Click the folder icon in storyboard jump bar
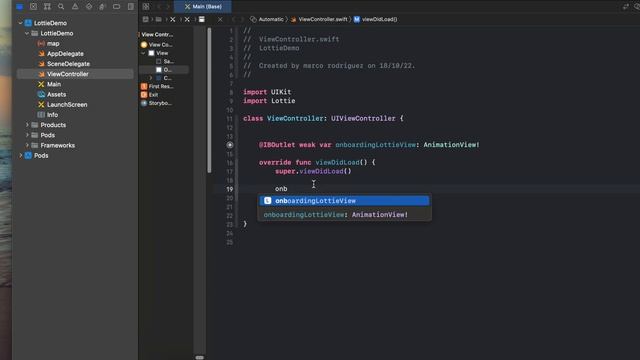Viewport: 640px width, 360px height. click(x=158, y=19)
